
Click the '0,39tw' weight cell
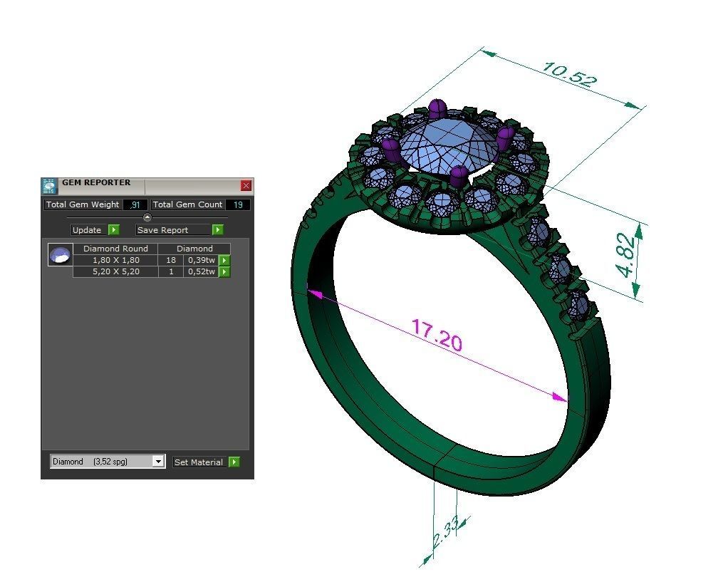click(x=201, y=261)
